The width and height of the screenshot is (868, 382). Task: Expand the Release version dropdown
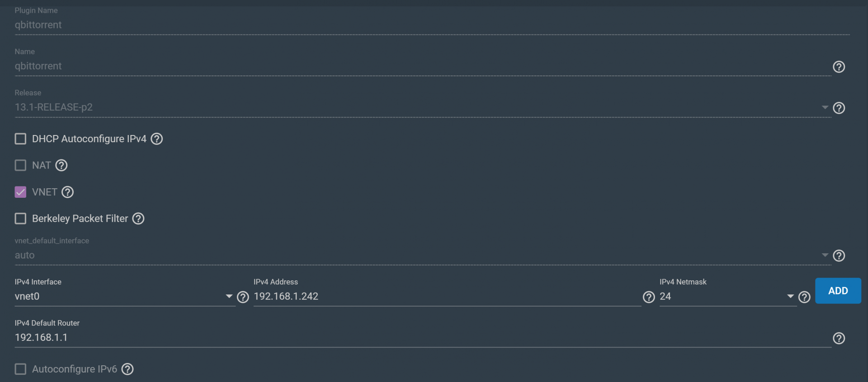423,107
